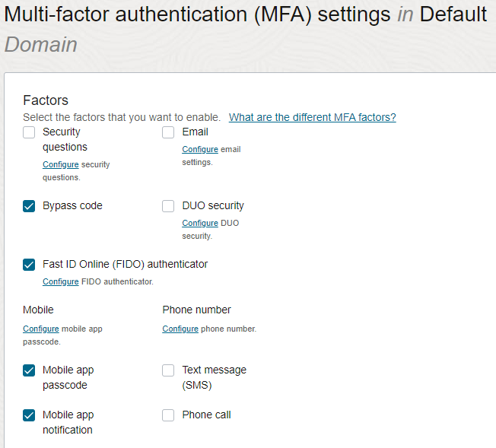Click the Text message (SMS) label
496x448 pixels.
point(214,377)
